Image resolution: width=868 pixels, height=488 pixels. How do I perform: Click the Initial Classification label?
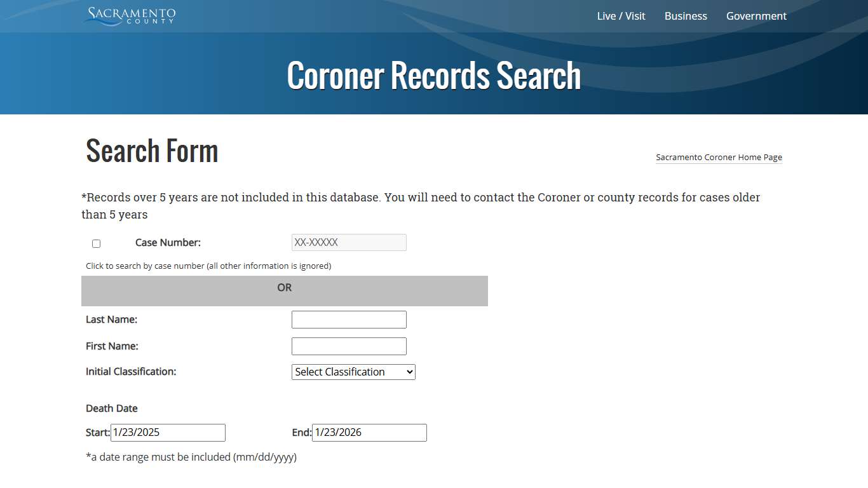click(131, 371)
